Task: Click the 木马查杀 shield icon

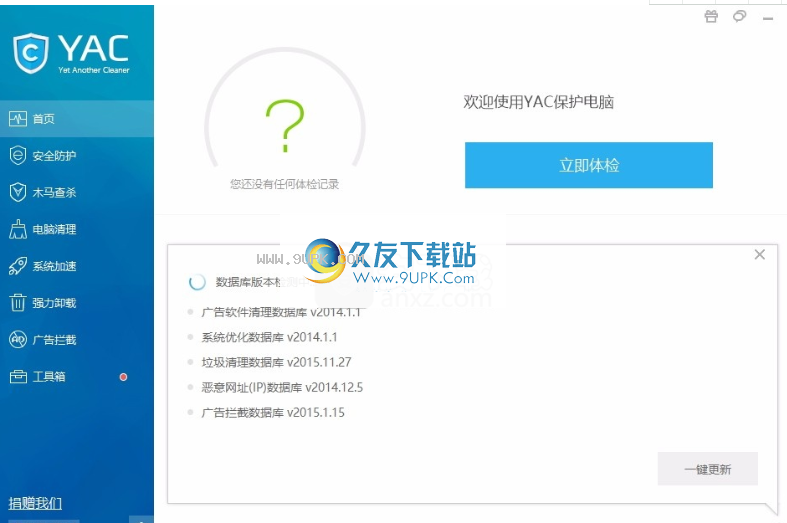Action: click(x=18, y=192)
